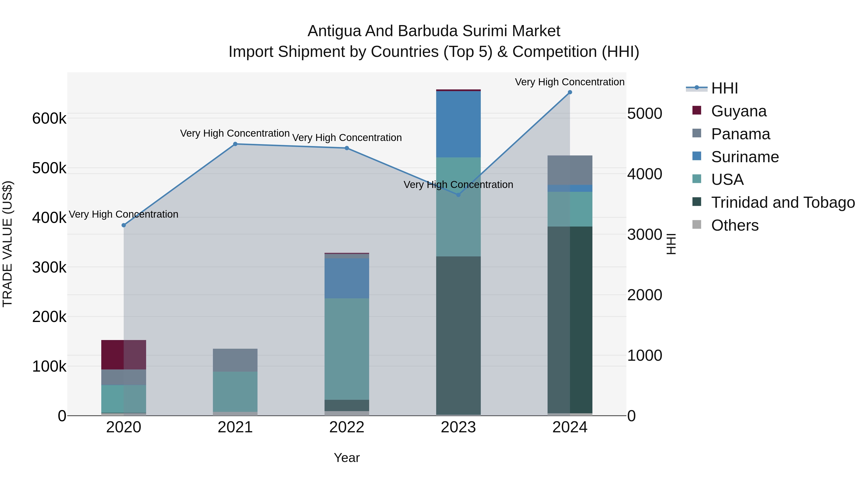The height and width of the screenshot is (488, 868).
Task: Click the 3000 right axis tick label
Action: pos(644,234)
